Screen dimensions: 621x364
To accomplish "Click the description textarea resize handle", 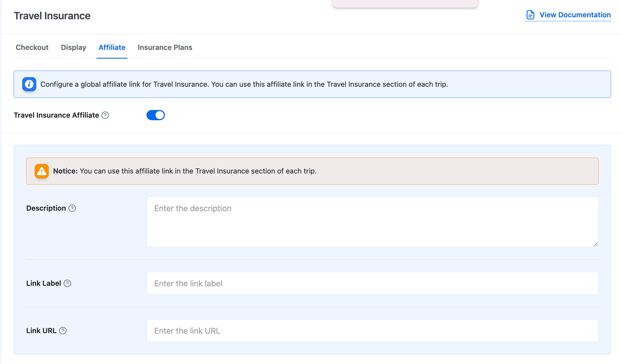I will click(595, 244).
